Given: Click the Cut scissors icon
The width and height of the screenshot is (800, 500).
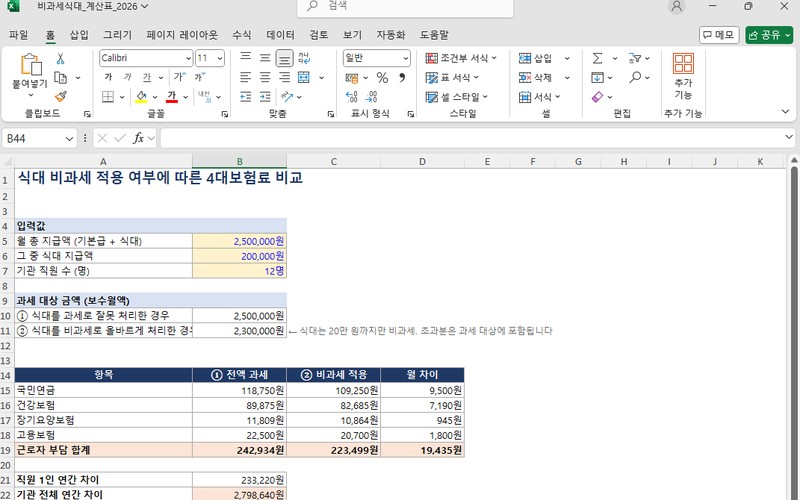Looking at the screenshot, I should (60, 58).
